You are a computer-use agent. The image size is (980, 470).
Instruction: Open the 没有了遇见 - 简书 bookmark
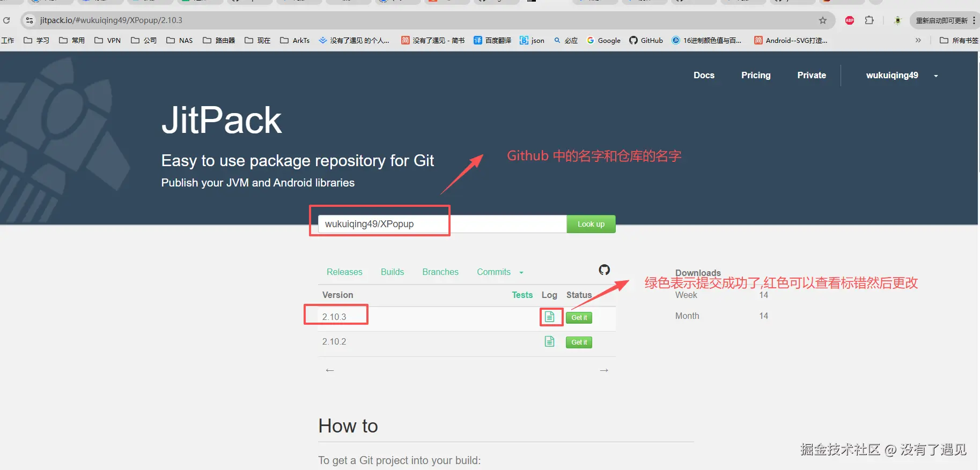click(x=433, y=40)
